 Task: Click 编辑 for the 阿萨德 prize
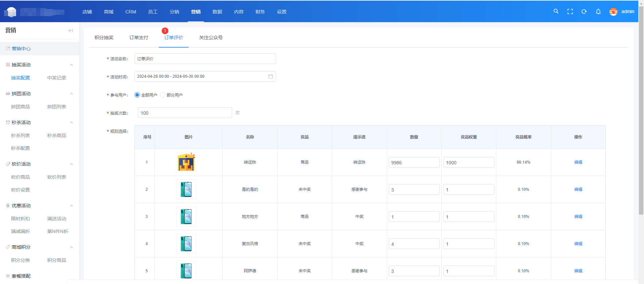(578, 271)
